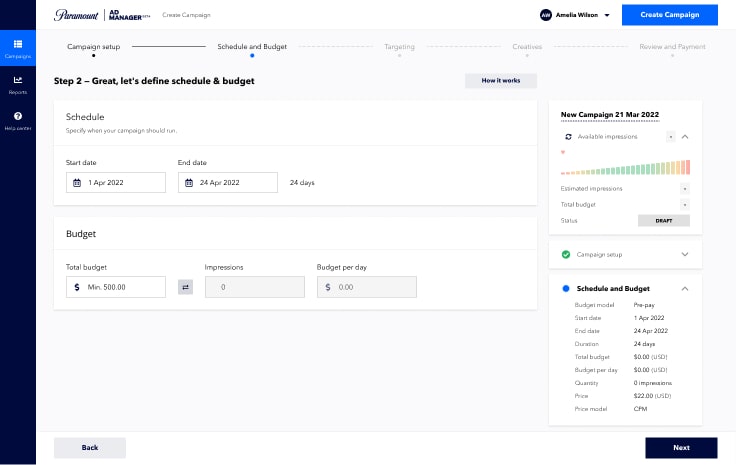
Task: Expand Campaign setup summary chevron
Action: pos(685,254)
